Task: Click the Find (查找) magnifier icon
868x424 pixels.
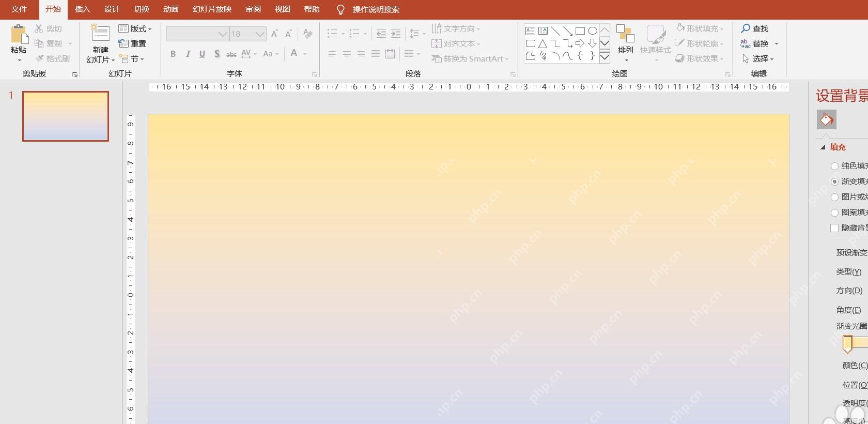Action: [746, 28]
